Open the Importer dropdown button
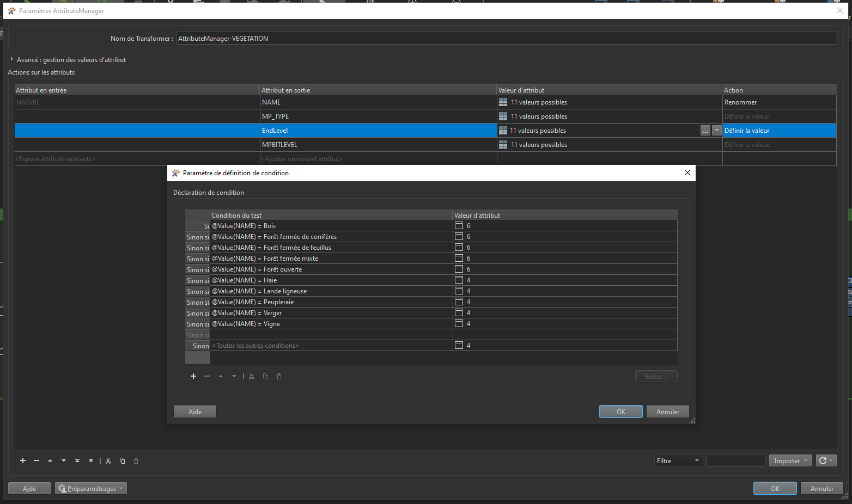This screenshot has width=852, height=504. (x=790, y=460)
